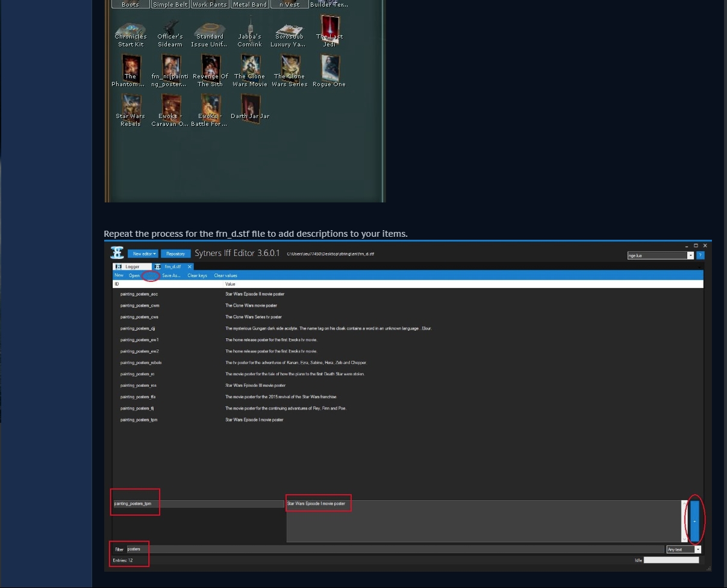The width and height of the screenshot is (727, 588).
Task: Select The Clone Wars Movie poster
Action: [x=249, y=70]
